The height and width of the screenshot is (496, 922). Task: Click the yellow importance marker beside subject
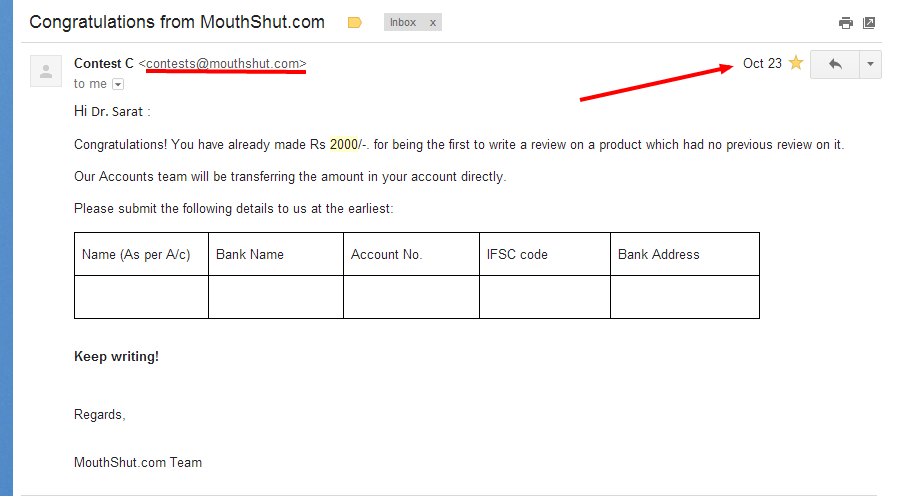(x=355, y=22)
